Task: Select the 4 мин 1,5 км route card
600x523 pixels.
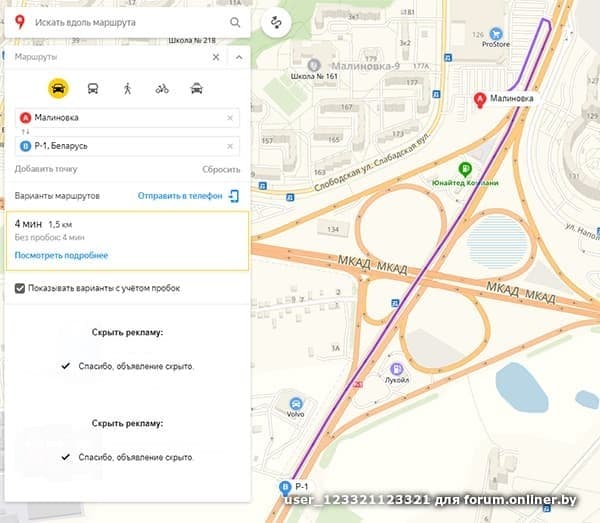Action: coord(127,241)
